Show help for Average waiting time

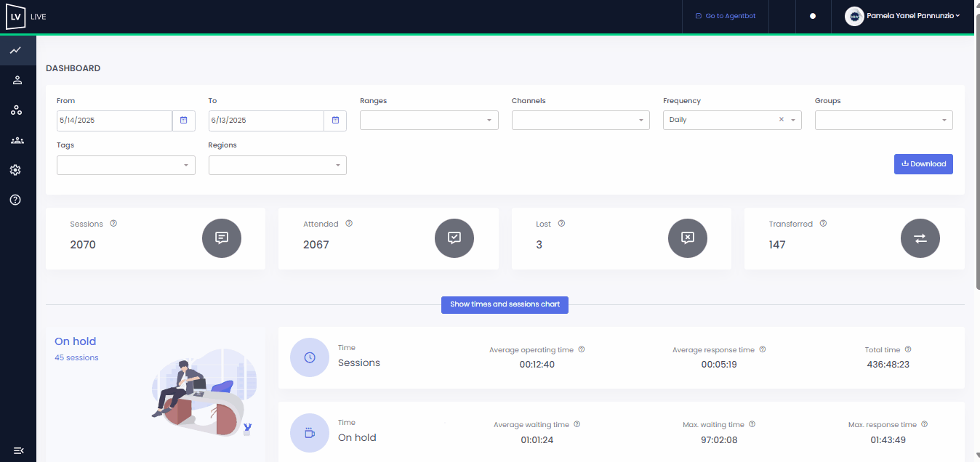[x=577, y=424]
